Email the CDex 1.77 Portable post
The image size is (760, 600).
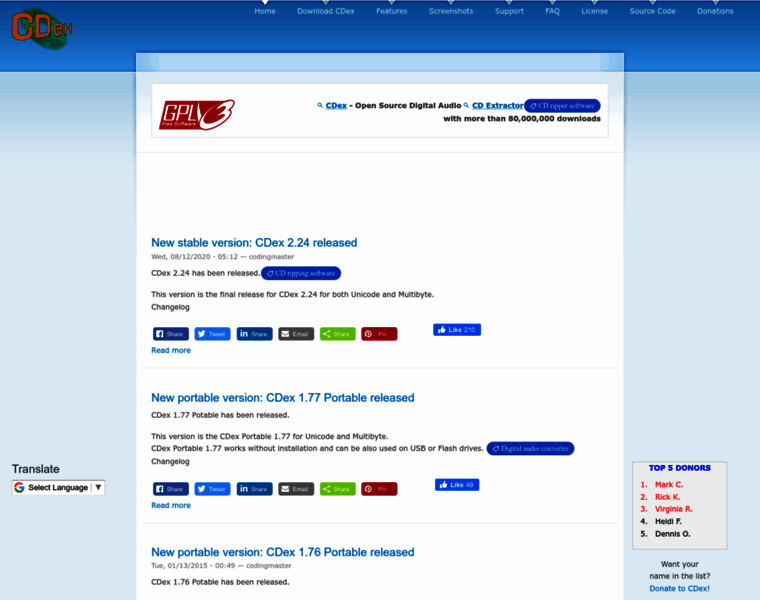[x=296, y=489]
